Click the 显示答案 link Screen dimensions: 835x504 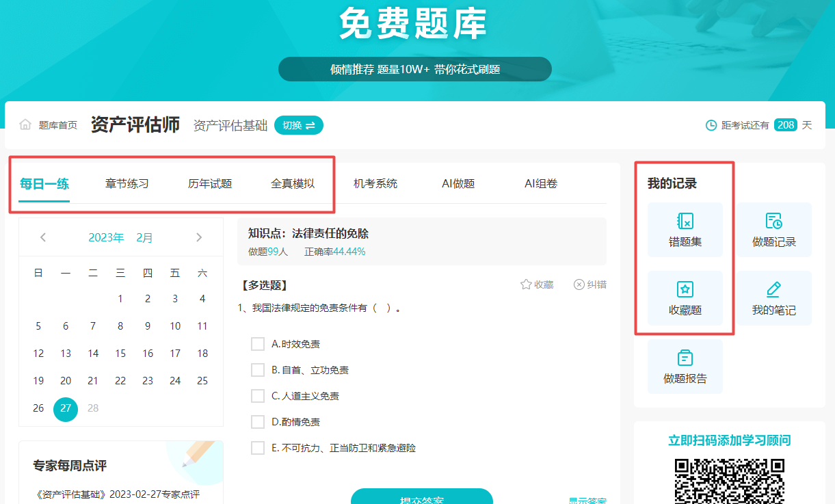[586, 499]
